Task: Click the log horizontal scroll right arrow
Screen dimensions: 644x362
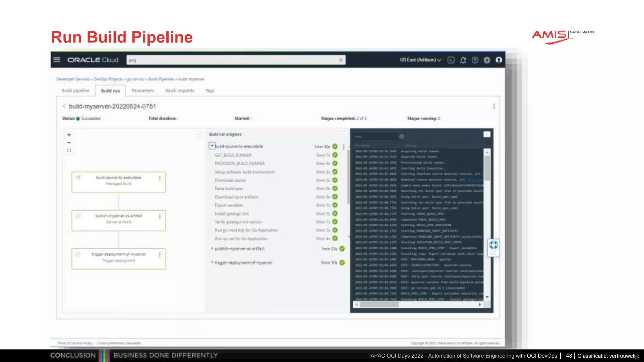Action: pos(480,304)
